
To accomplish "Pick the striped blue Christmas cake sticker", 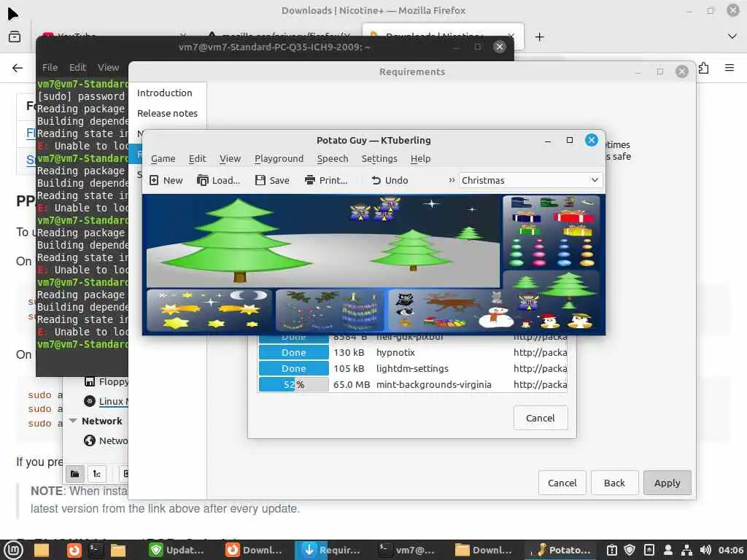I will 360,311.
